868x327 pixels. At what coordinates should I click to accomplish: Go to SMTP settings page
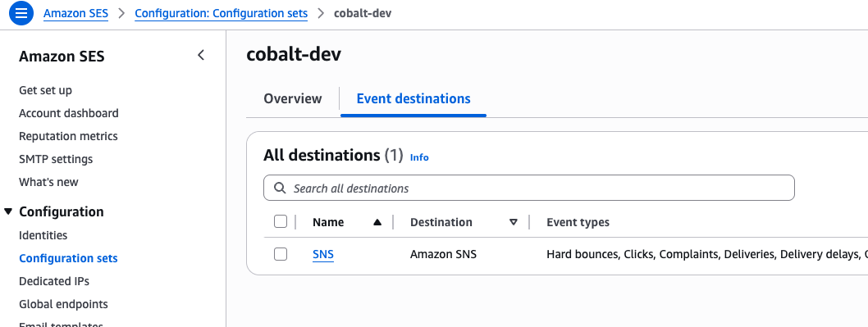point(56,159)
